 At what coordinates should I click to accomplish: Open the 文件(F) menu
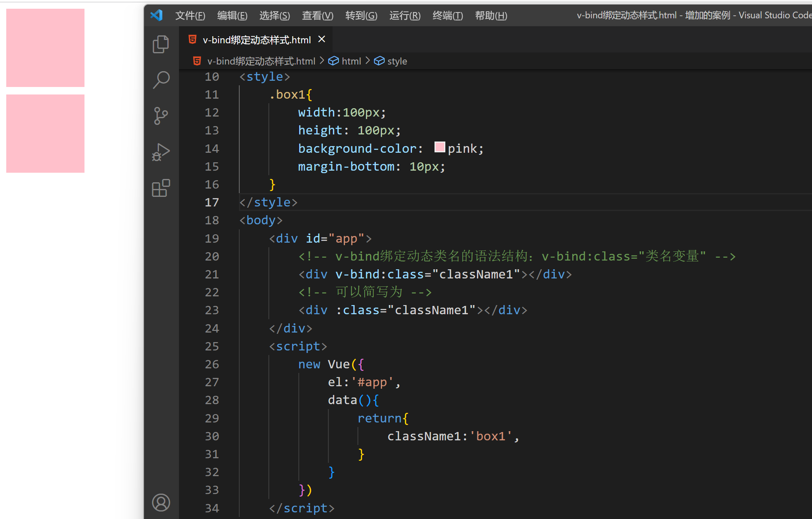click(190, 15)
